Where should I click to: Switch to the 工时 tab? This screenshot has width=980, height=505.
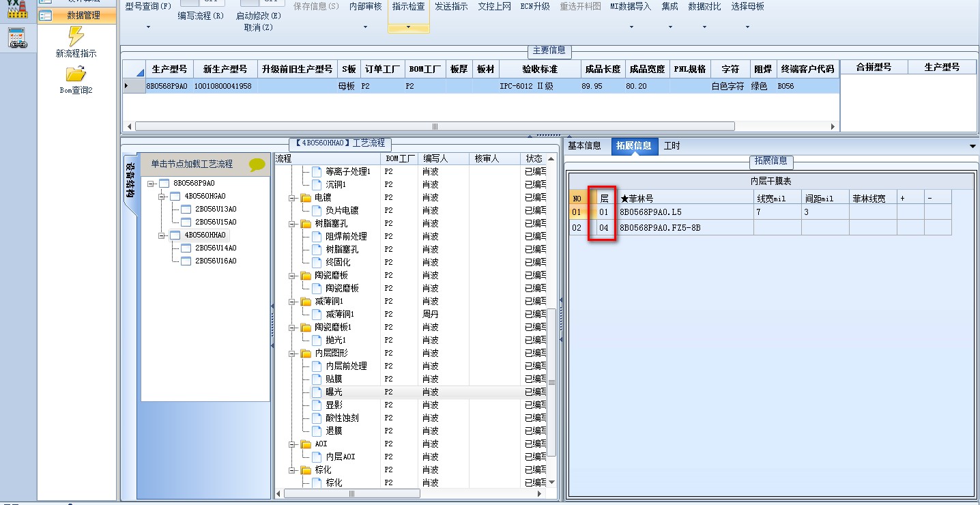tap(672, 145)
